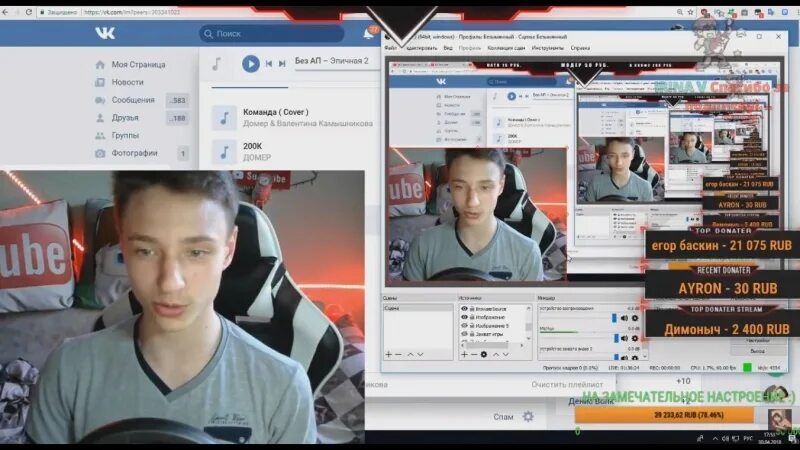Move the source up in Источники panel
The height and width of the screenshot is (450, 800).
pos(496,354)
